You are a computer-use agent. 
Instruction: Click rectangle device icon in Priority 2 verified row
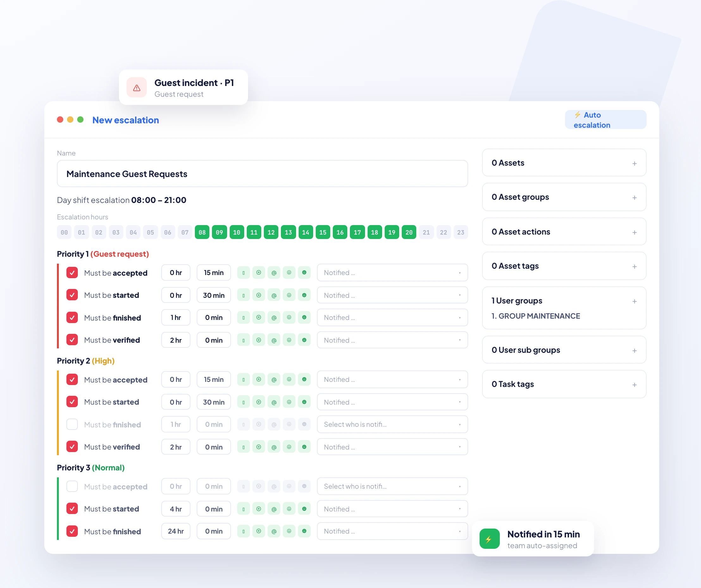point(243,447)
